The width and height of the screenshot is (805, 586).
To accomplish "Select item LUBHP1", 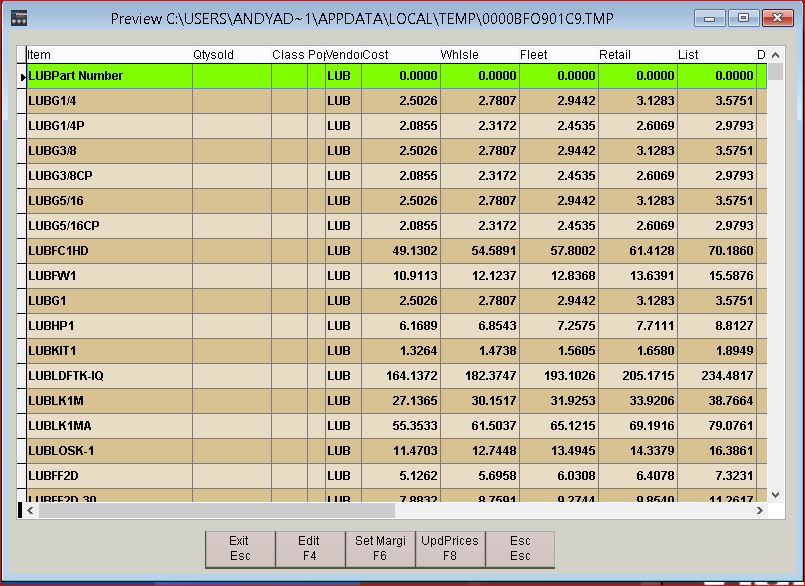I will click(x=109, y=326).
